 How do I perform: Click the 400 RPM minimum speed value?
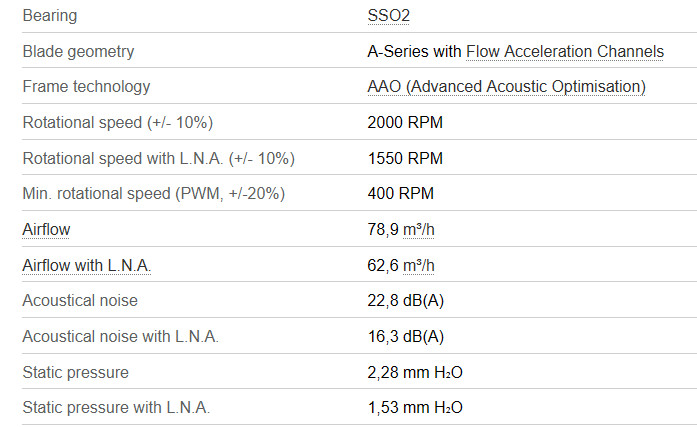coord(401,194)
